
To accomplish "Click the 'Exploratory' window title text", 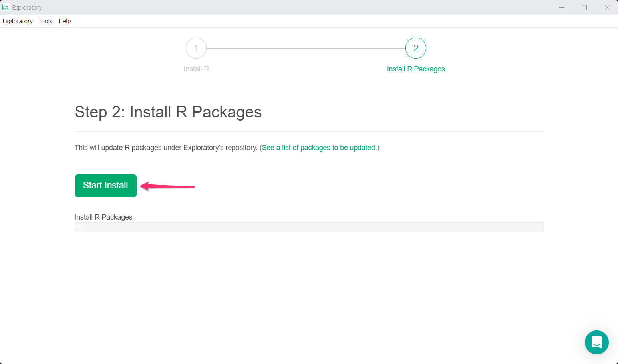I will pos(27,8).
